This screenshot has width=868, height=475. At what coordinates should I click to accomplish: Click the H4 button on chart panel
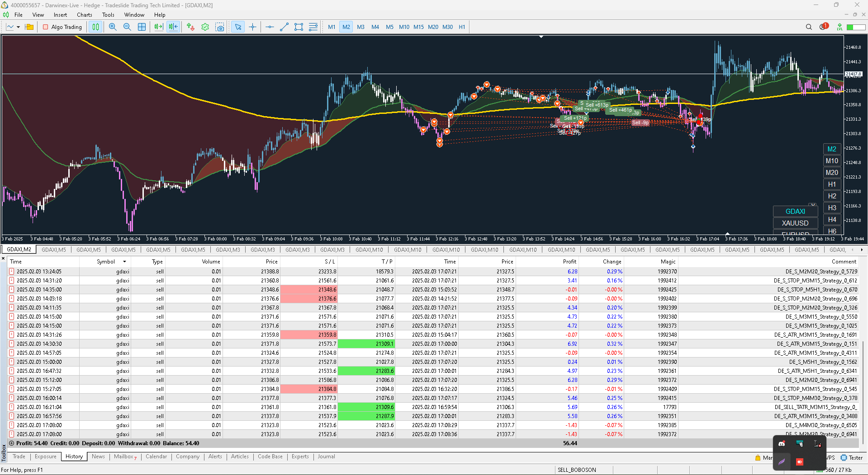click(832, 220)
